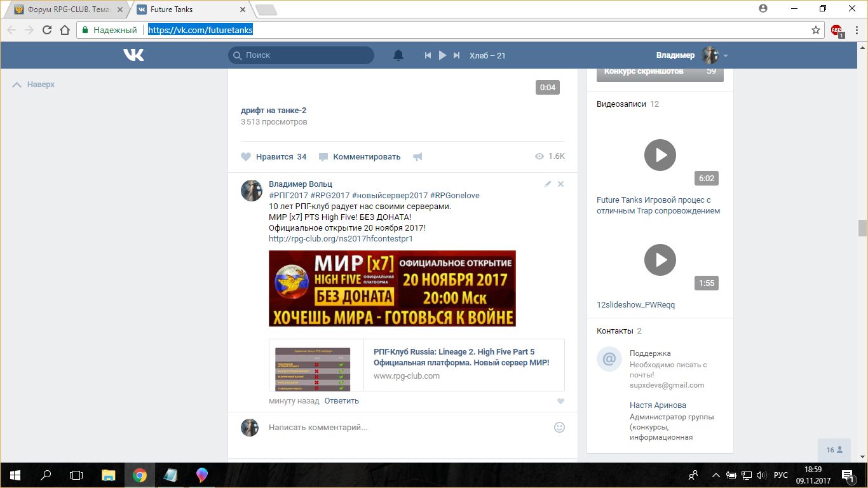Image resolution: width=868 pixels, height=488 pixels.
Task: Open the Владимер profile dropdown menu
Action: click(726, 55)
